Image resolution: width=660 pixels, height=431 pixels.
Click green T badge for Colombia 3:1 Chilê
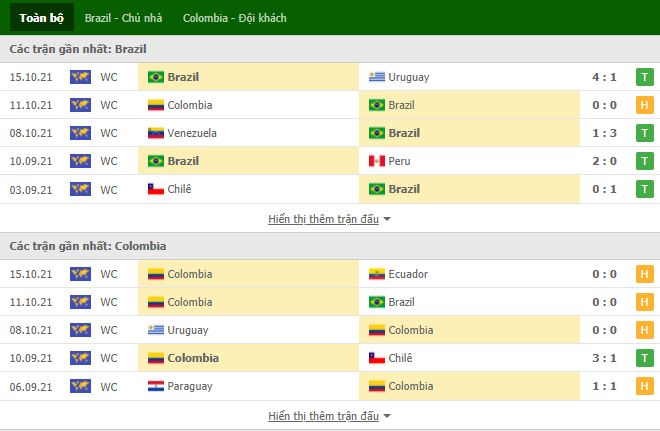[644, 358]
